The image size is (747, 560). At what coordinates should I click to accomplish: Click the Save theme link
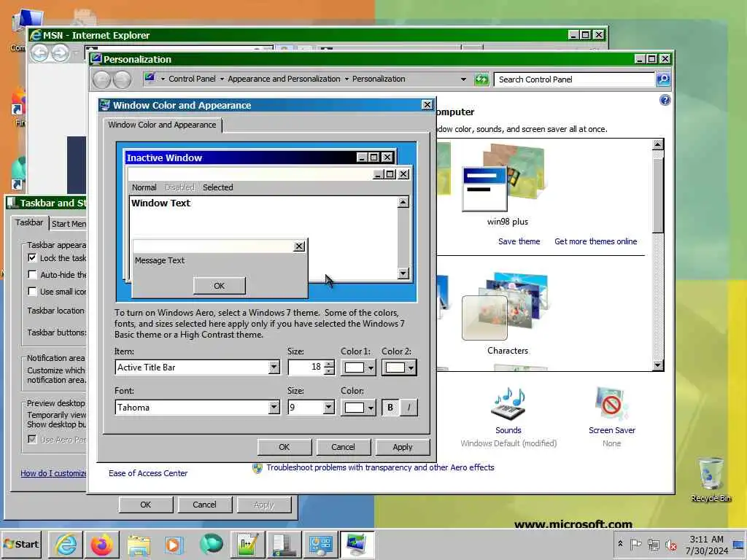(519, 241)
